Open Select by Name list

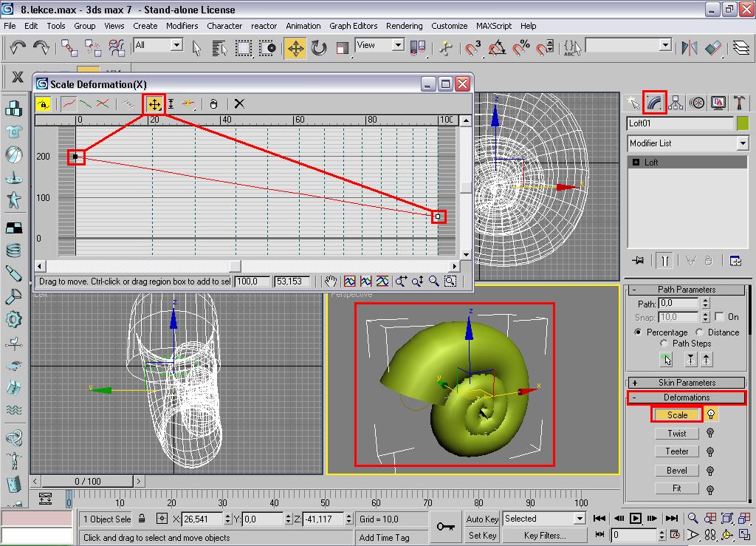point(219,48)
